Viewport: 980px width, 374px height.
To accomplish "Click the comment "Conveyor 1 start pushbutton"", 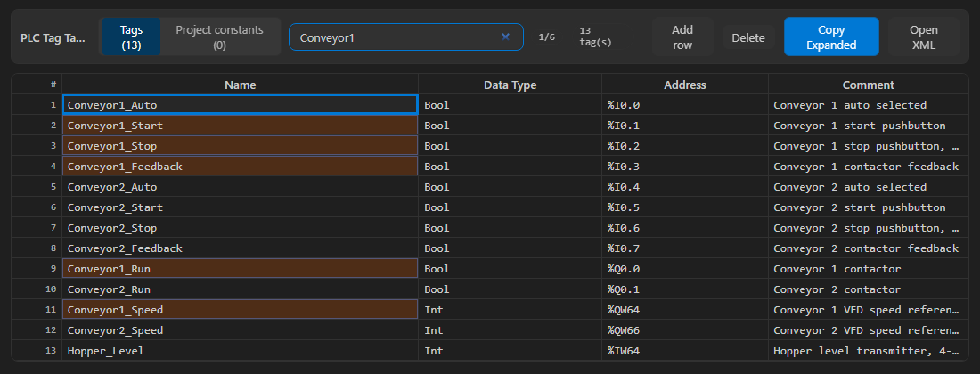I will (x=868, y=126).
